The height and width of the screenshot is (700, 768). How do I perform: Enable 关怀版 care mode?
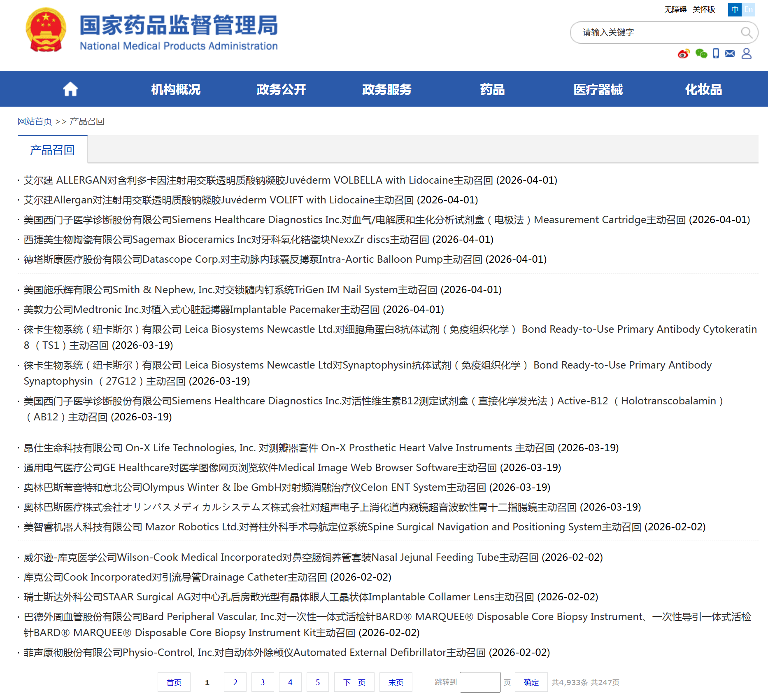[704, 9]
